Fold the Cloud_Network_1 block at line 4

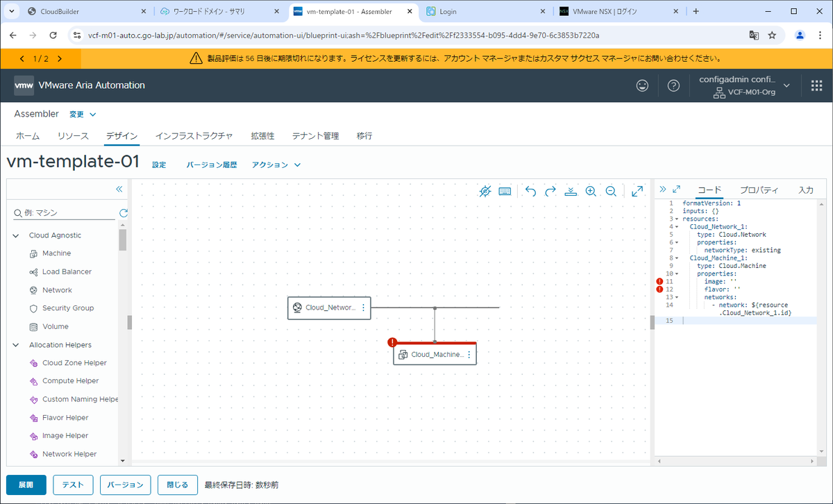[677, 226]
